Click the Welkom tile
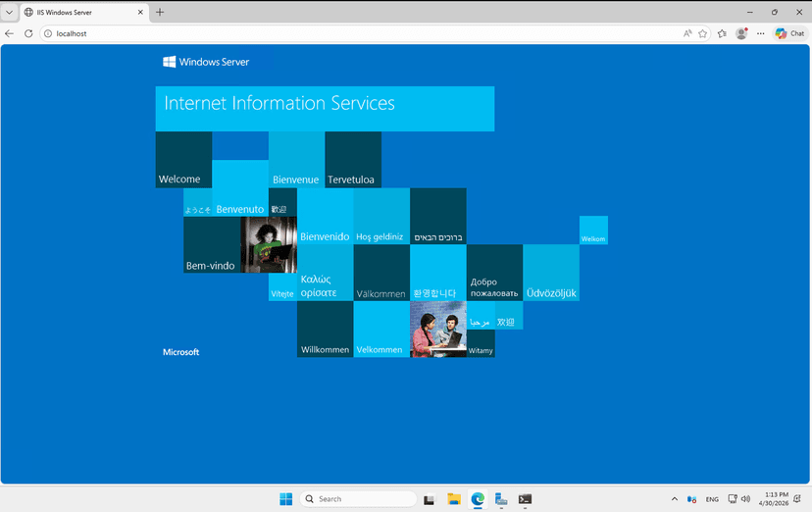812x512 pixels. pos(593,230)
